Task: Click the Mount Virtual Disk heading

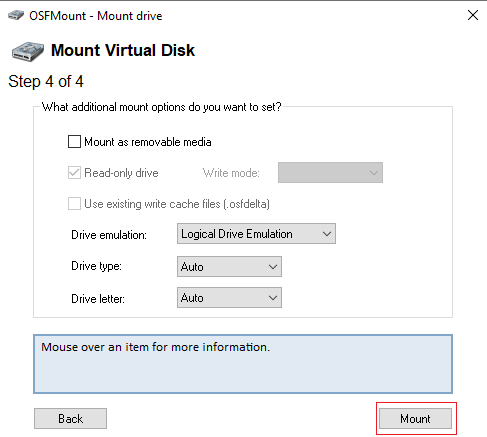Action: [123, 50]
